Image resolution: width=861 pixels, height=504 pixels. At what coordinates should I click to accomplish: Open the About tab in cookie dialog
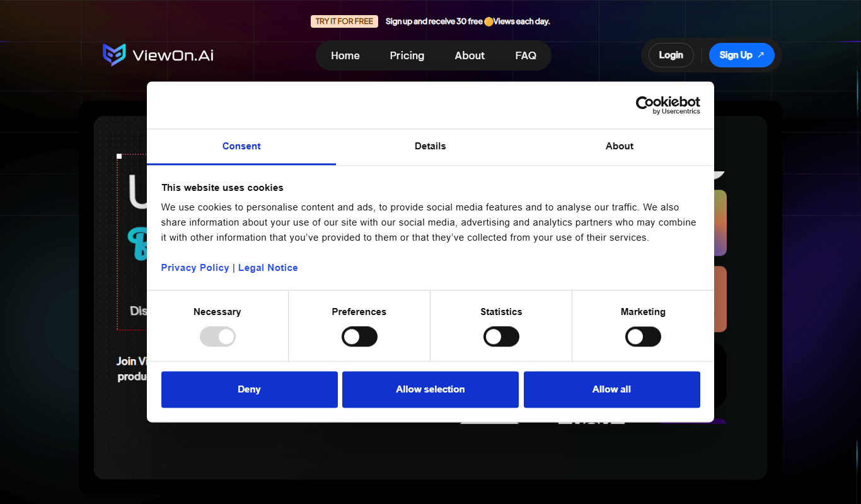point(620,146)
